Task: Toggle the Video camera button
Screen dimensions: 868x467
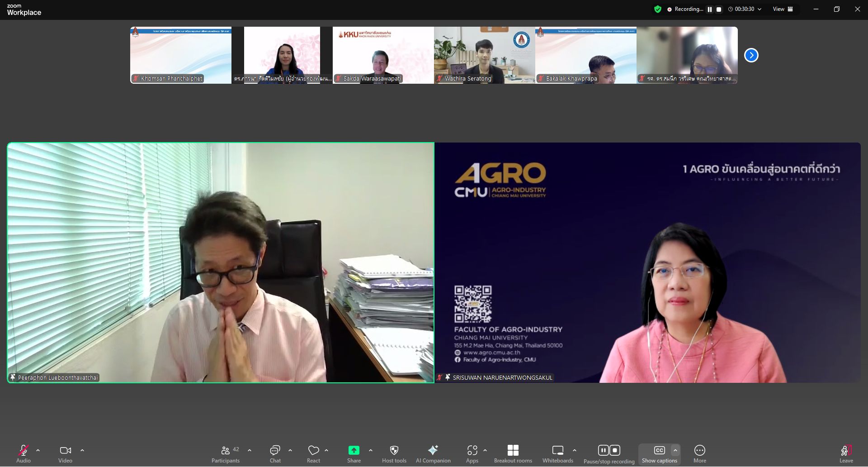Action: coord(65,454)
